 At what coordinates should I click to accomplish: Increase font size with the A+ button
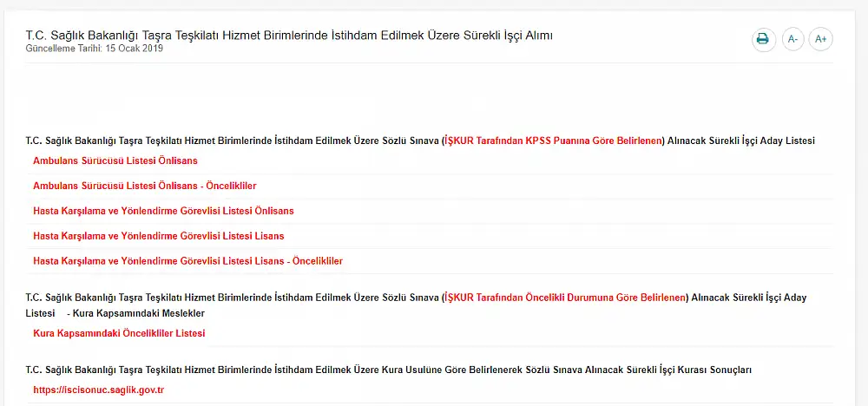pyautogui.click(x=821, y=39)
